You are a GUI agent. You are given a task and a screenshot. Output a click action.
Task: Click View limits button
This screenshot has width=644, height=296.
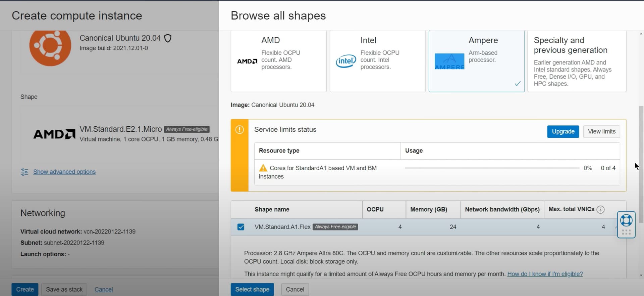point(602,131)
